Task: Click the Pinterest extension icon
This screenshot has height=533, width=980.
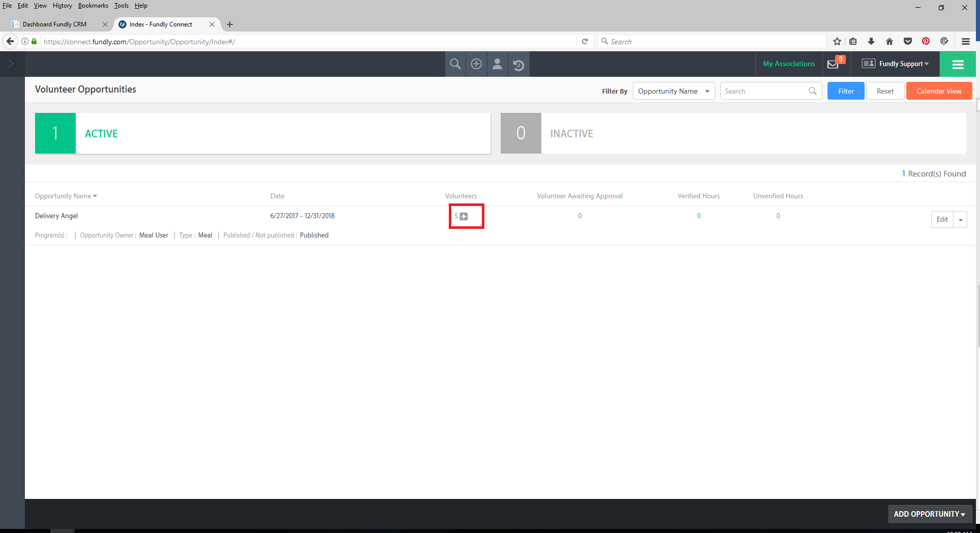Action: click(926, 42)
